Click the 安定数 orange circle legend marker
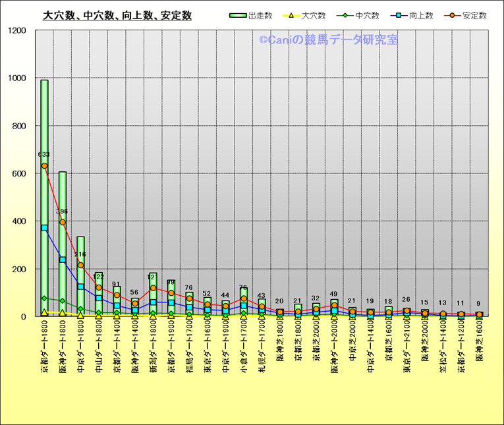Image resolution: width=504 pixels, height=425 pixels. tap(452, 15)
